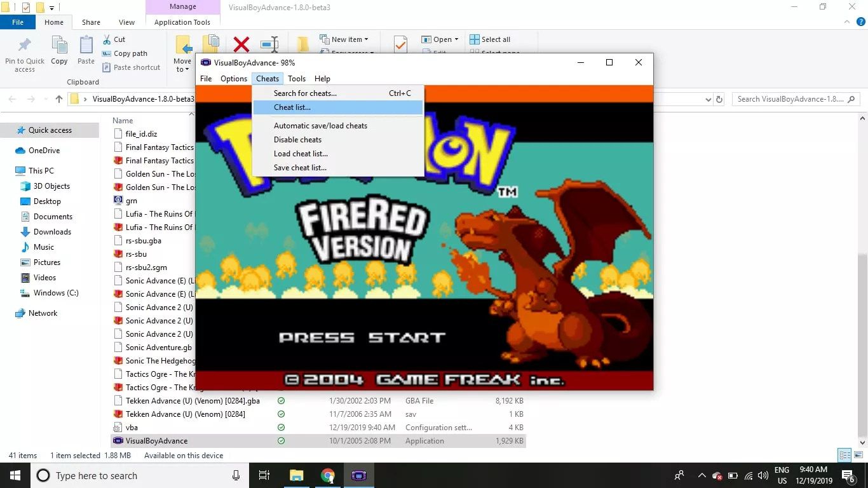Select Sonic Adventure.gb file
This screenshot has height=488, width=868.
pos(158,348)
